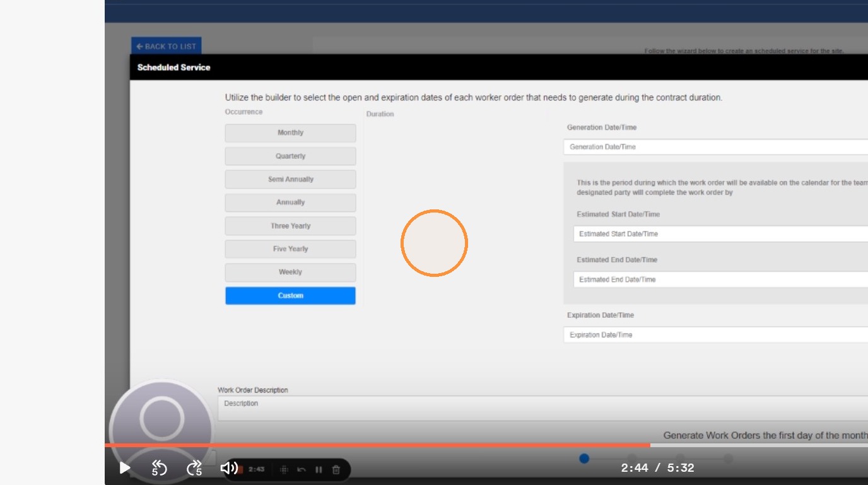Skip forward 5 seconds
The width and height of the screenshot is (868, 485).
point(194,468)
